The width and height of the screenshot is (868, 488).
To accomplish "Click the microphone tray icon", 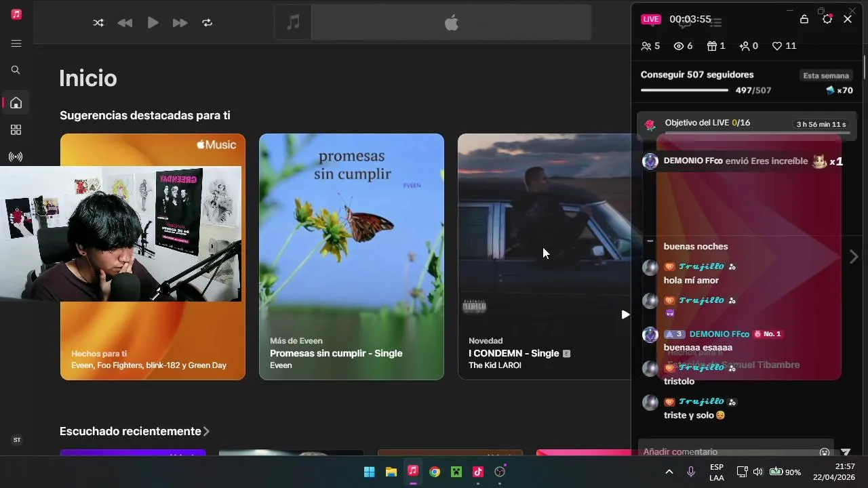I will 691,472.
